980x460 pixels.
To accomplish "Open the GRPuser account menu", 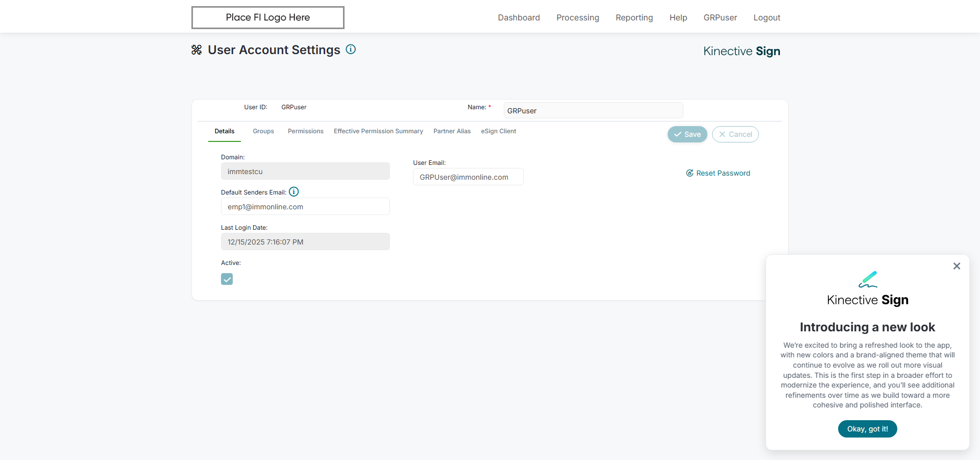I will [x=720, y=17].
